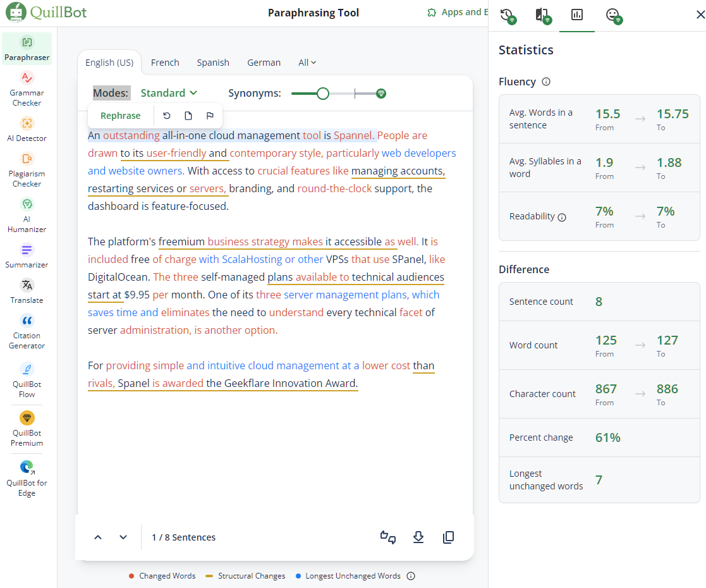Screen dimensions: 706x588
Task: Flag the sentence with the flag icon
Action: coord(210,116)
